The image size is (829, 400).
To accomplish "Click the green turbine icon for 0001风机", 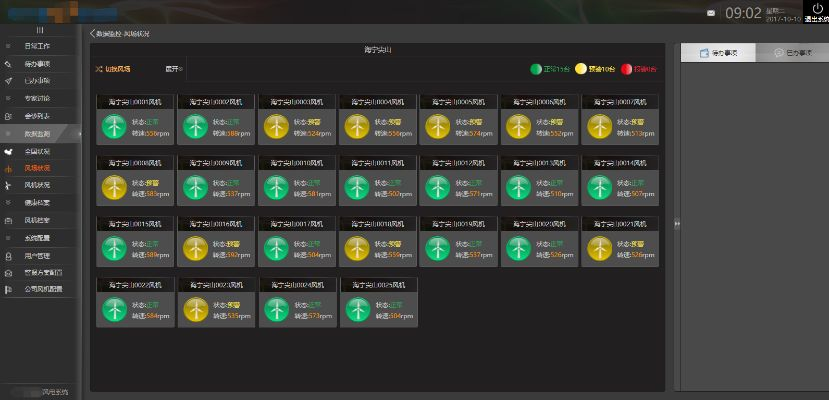I will point(114,127).
